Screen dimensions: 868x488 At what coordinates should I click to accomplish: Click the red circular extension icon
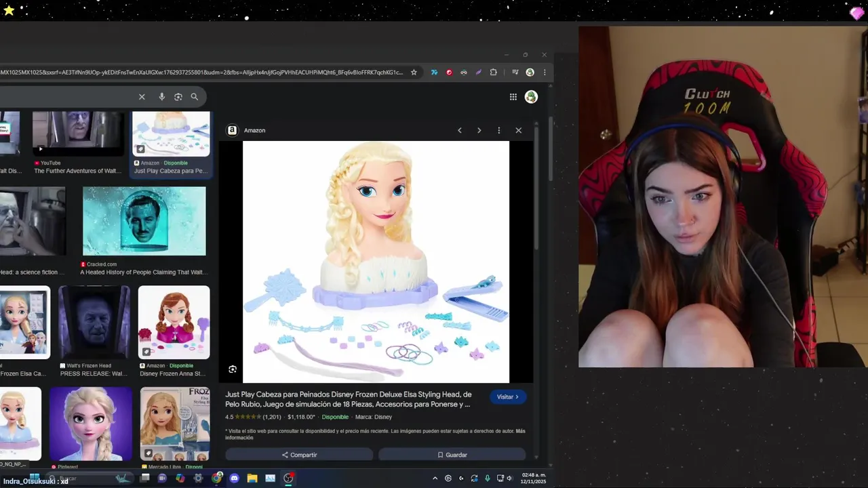pos(449,73)
